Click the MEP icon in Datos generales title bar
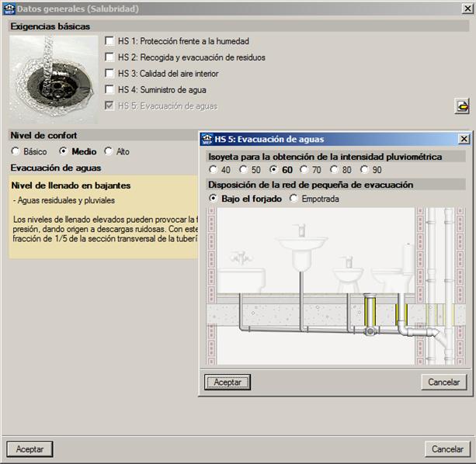476x464 pixels. pyautogui.click(x=9, y=8)
